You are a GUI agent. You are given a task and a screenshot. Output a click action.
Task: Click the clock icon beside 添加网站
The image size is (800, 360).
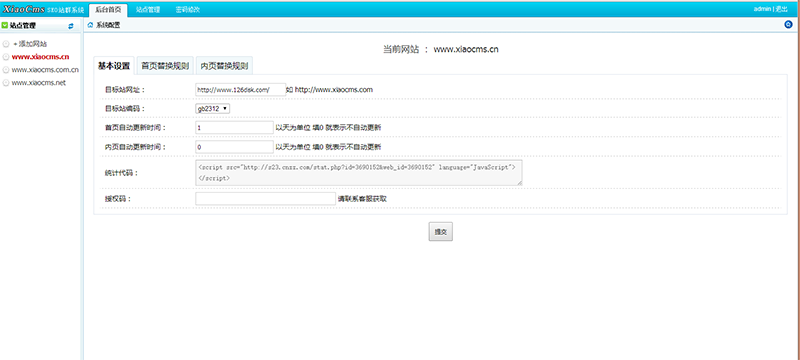pyautogui.click(x=6, y=44)
